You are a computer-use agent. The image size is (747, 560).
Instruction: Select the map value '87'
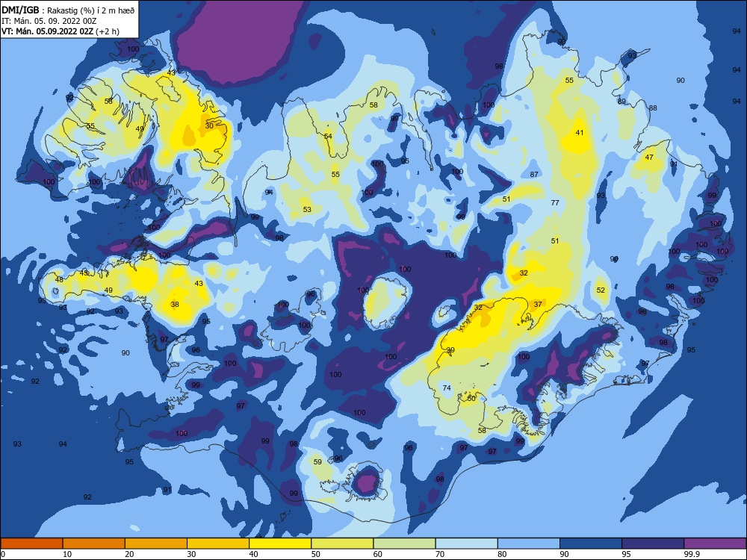(534, 174)
